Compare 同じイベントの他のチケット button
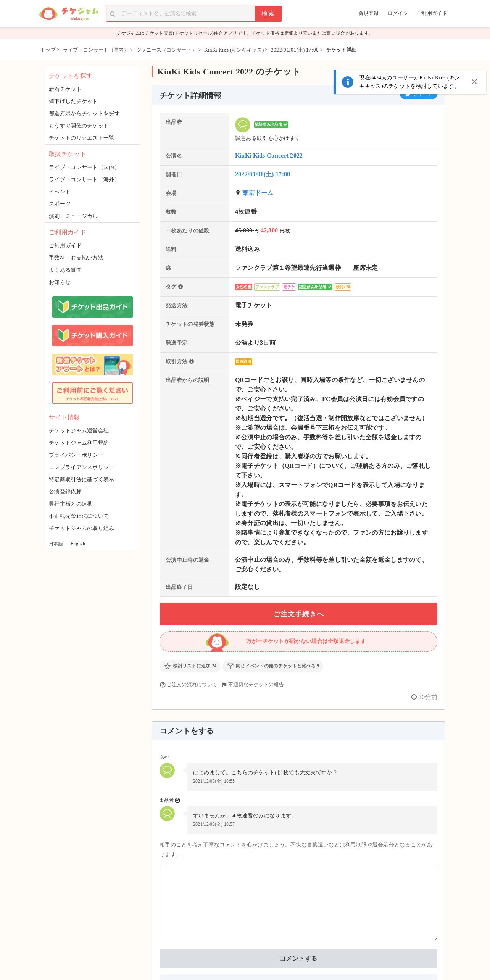This screenshot has height=980, width=490. 273,666
